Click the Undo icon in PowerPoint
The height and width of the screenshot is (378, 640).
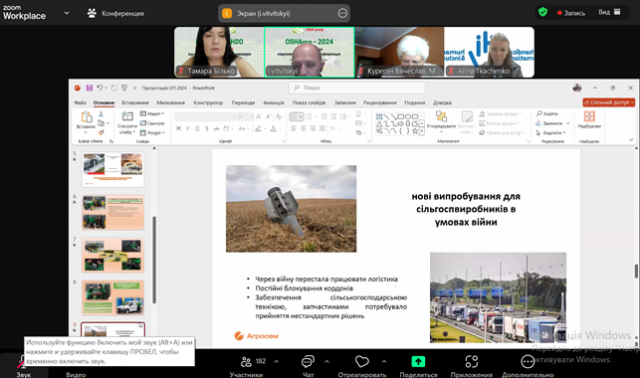(x=99, y=88)
